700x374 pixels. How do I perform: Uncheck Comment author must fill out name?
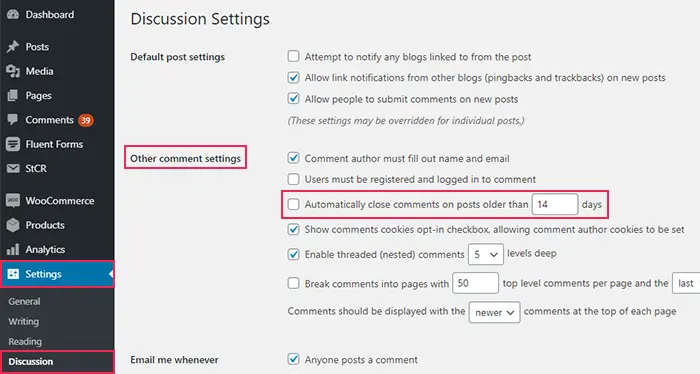(293, 158)
